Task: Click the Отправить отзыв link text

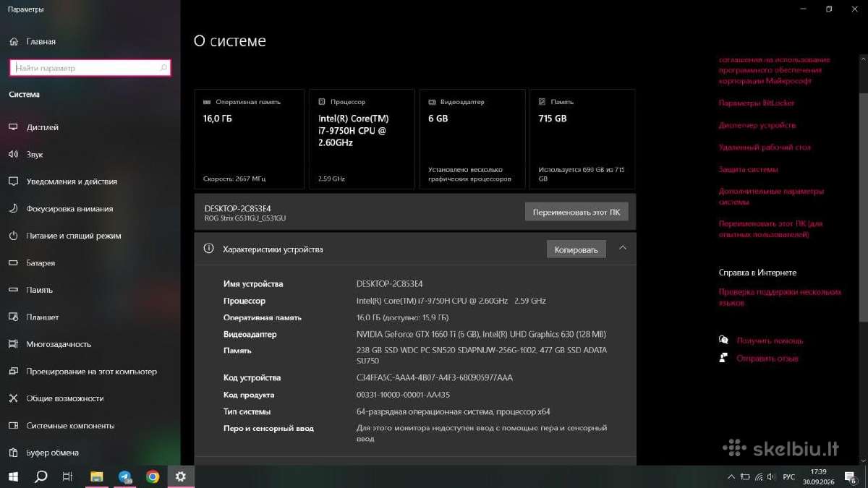Action: 767,358
